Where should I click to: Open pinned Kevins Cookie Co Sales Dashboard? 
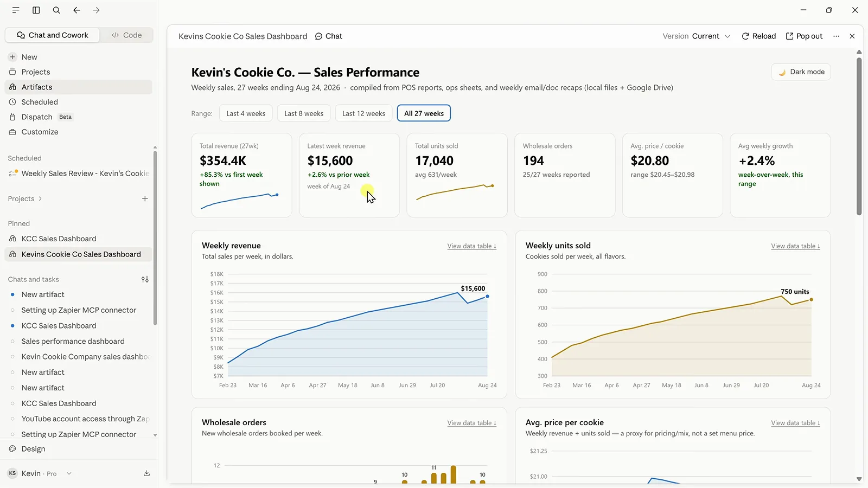point(78,254)
